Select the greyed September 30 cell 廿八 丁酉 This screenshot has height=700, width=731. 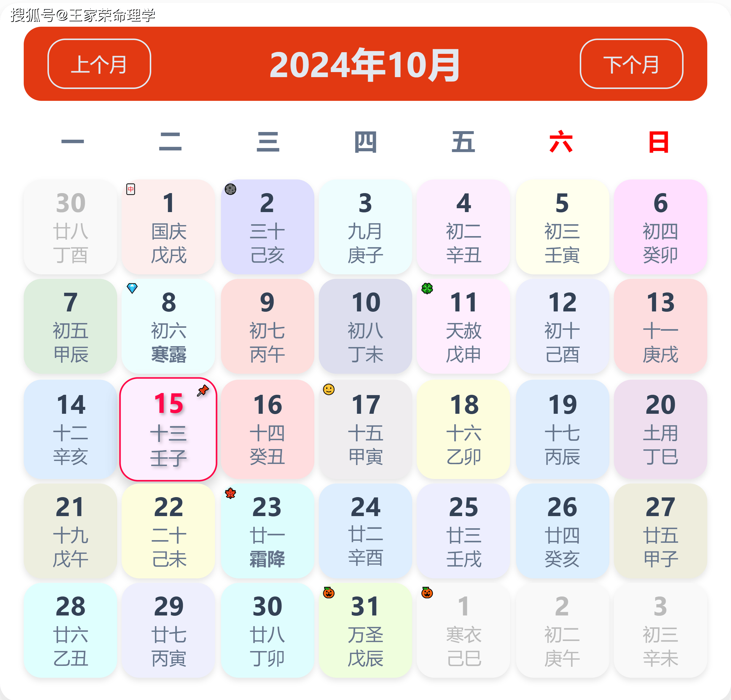click(71, 227)
